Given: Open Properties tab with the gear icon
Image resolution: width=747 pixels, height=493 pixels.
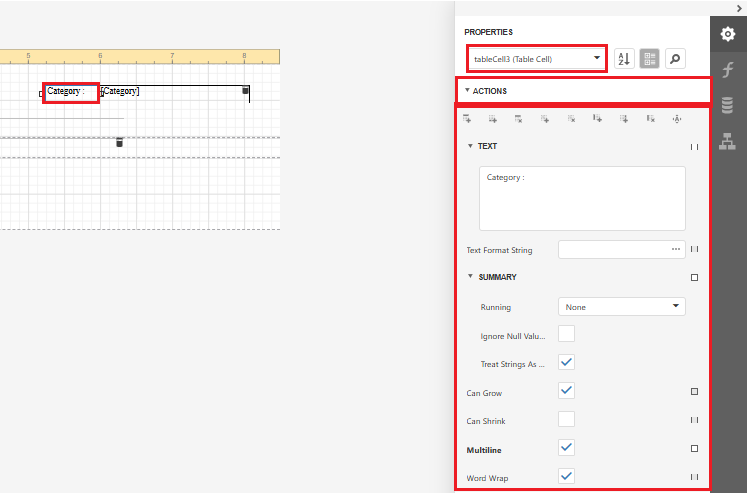Looking at the screenshot, I should (x=728, y=34).
